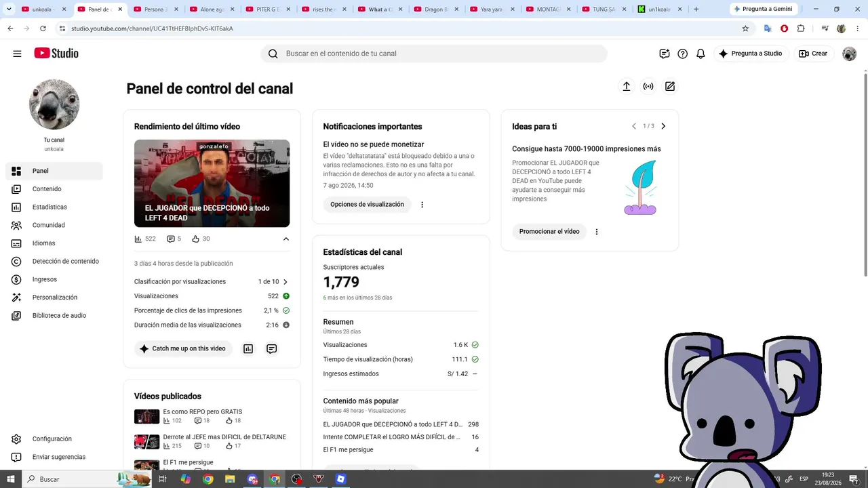Open Detección de contenido in the sidebar
Screen dimensions: 868x488
[x=54, y=262]
